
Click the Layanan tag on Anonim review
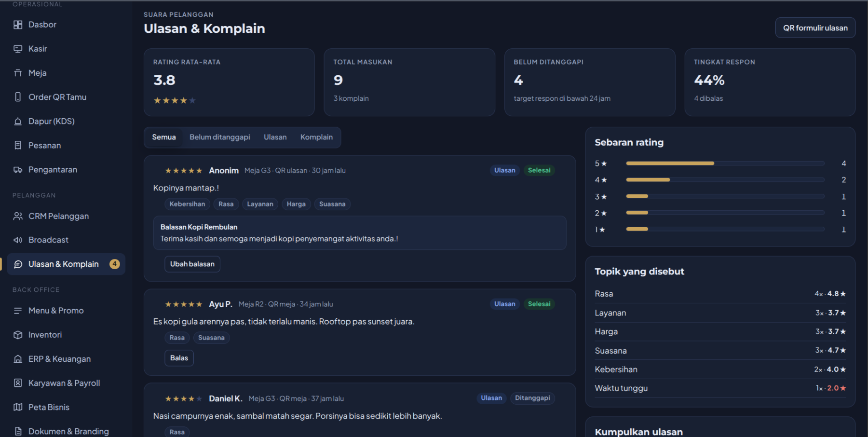tap(260, 204)
